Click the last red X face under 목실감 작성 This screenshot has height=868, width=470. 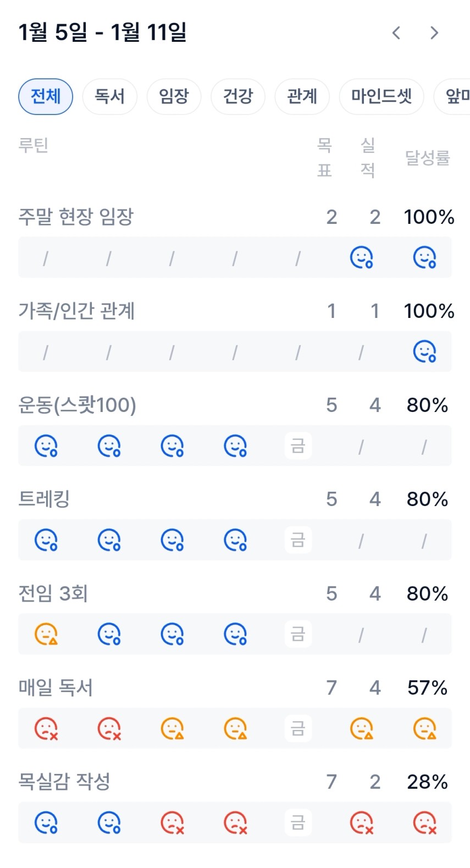click(424, 823)
